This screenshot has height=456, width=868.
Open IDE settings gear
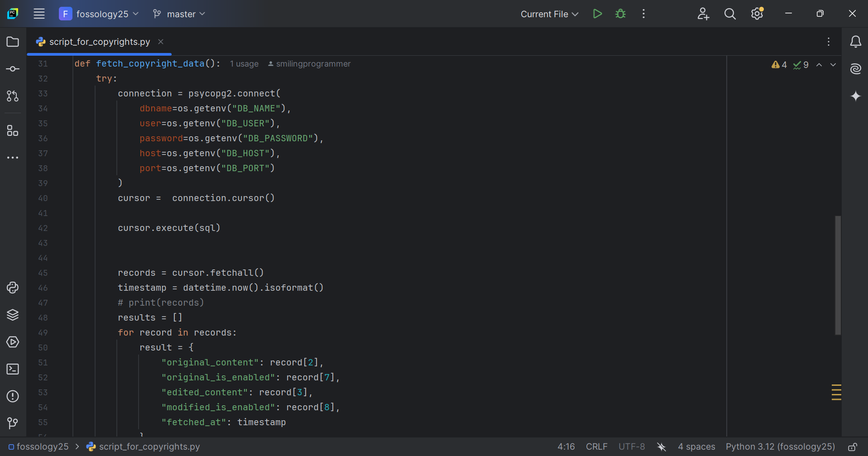click(x=757, y=14)
